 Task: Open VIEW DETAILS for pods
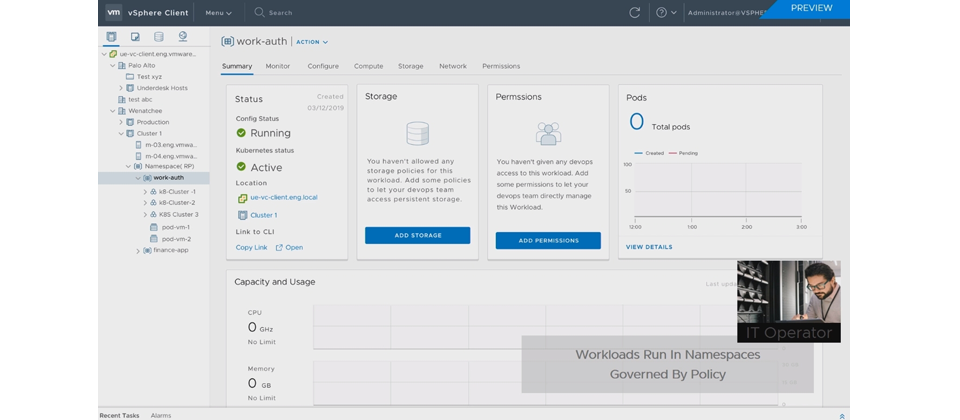[649, 247]
